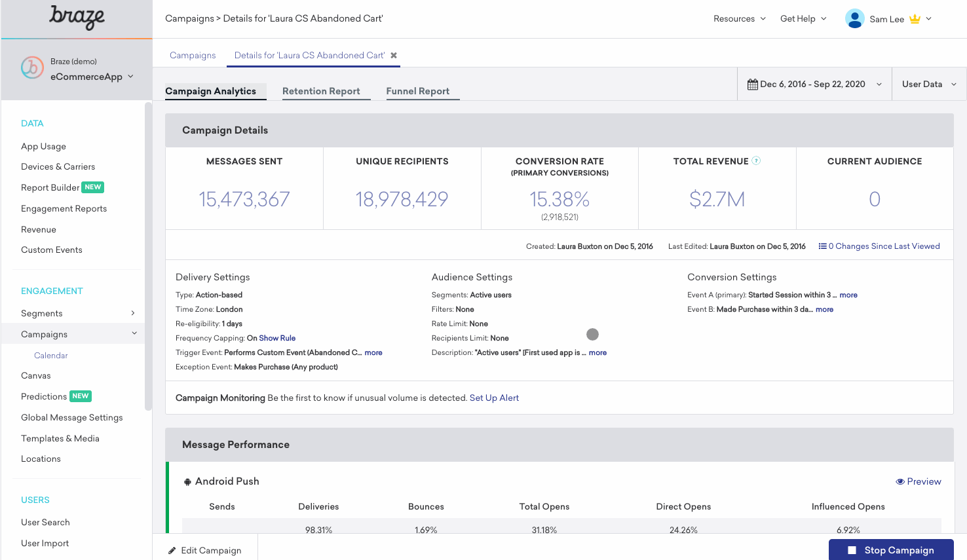Click the Total Revenue value $2.7M

click(x=717, y=199)
